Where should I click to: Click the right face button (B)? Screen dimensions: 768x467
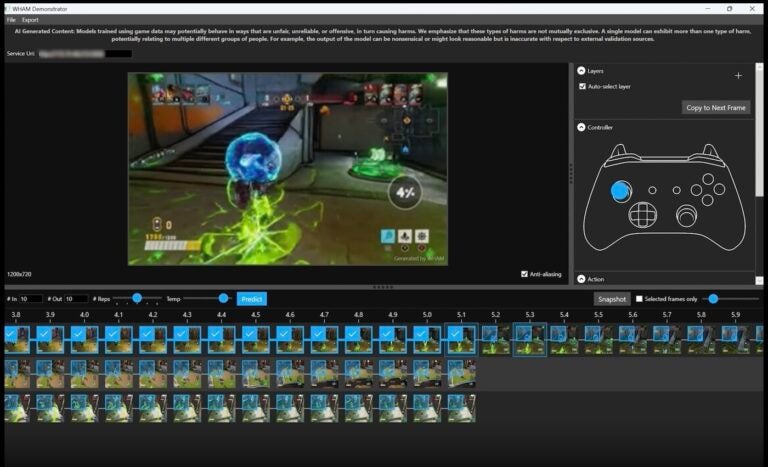point(719,189)
